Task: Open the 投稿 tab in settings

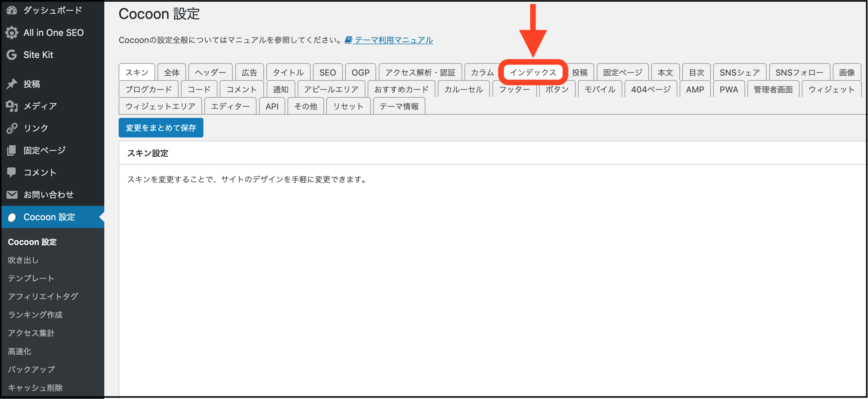Action: coord(580,72)
